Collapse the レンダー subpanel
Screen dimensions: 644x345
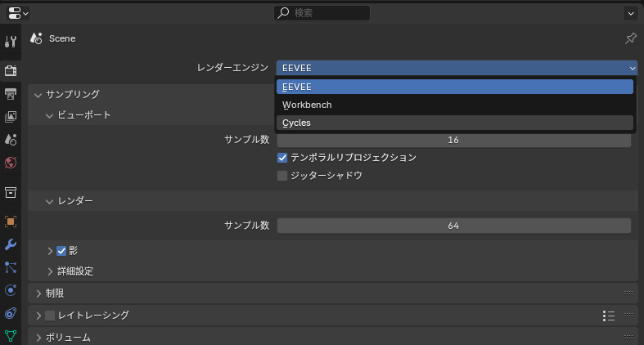pyautogui.click(x=50, y=201)
